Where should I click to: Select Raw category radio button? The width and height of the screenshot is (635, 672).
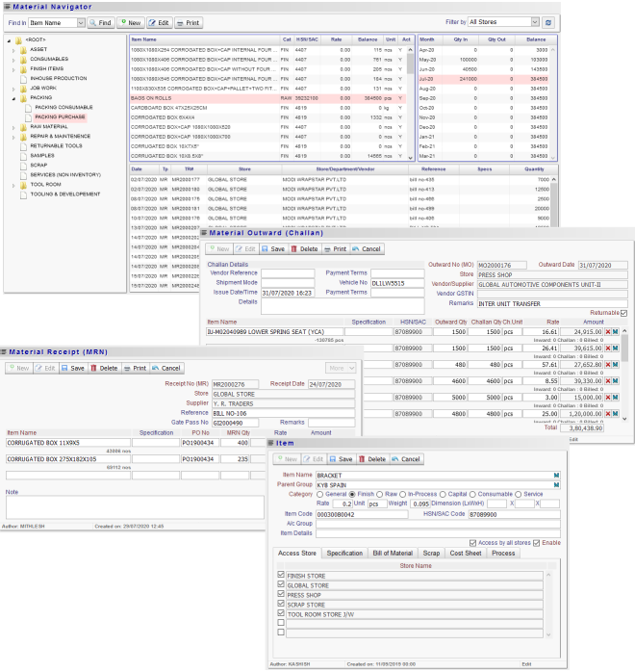(x=379, y=495)
